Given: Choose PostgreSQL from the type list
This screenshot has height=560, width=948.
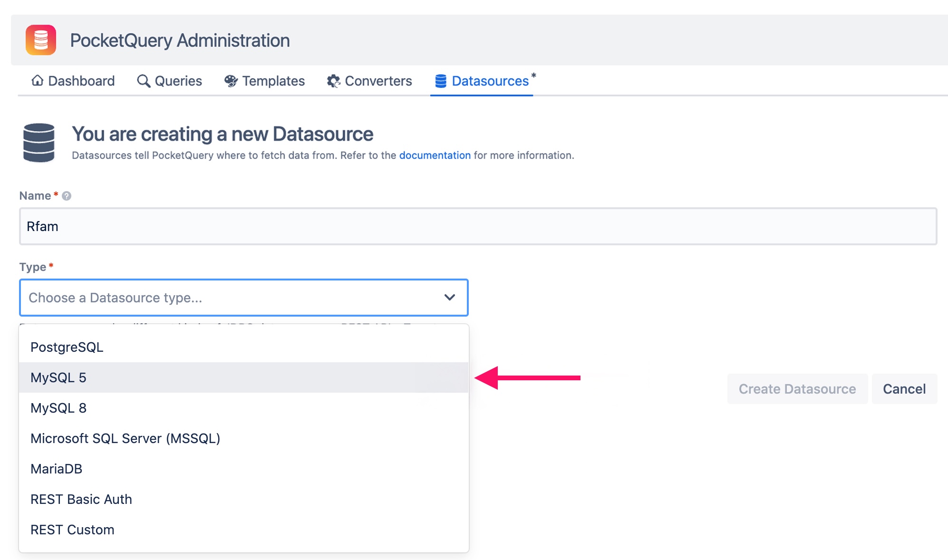Looking at the screenshot, I should pos(243,347).
